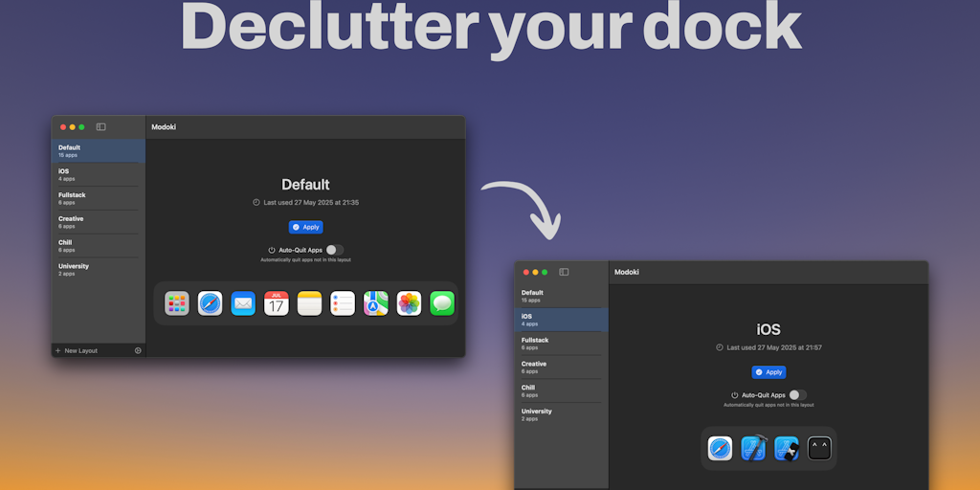Select Creative layout in right window sidebar
Viewport: 980px width, 490px height.
point(561,367)
